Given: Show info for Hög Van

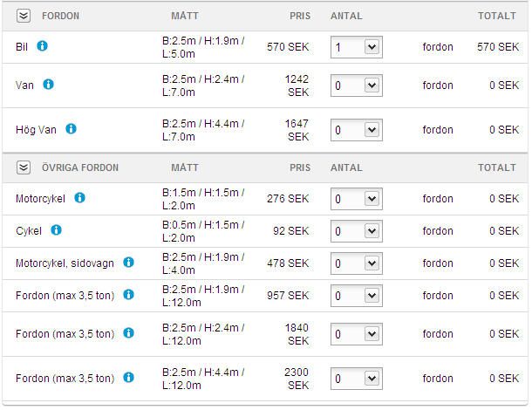Looking at the screenshot, I should pos(71,128).
